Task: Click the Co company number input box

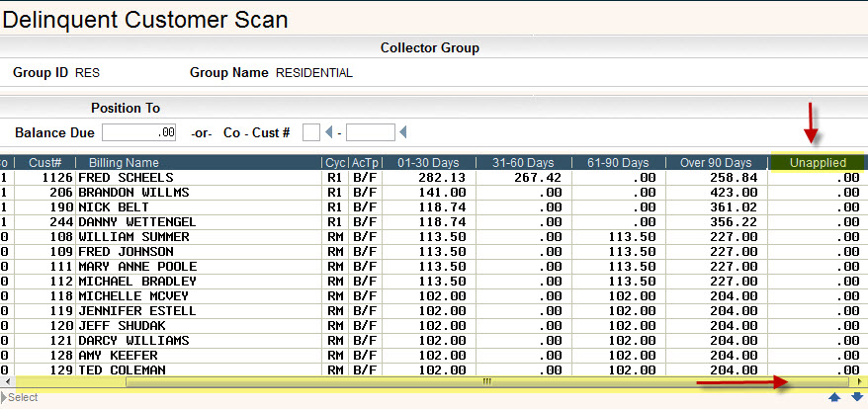Action: [311, 132]
